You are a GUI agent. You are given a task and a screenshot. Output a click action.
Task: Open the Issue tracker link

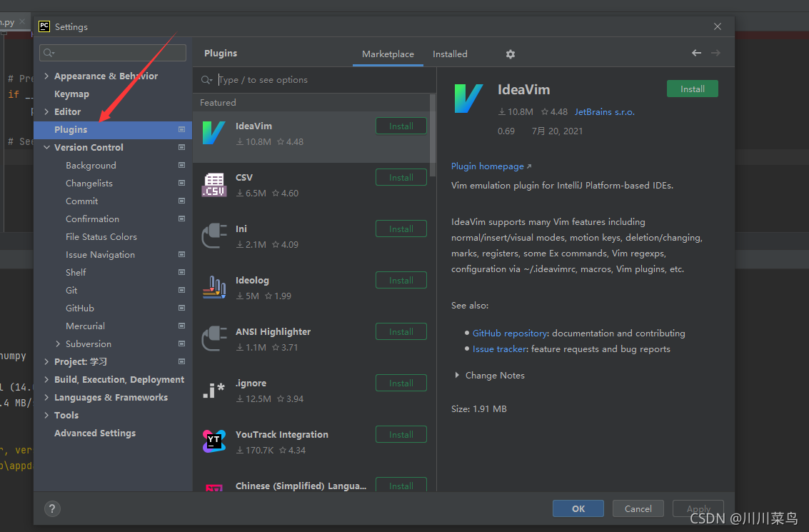[x=499, y=349]
